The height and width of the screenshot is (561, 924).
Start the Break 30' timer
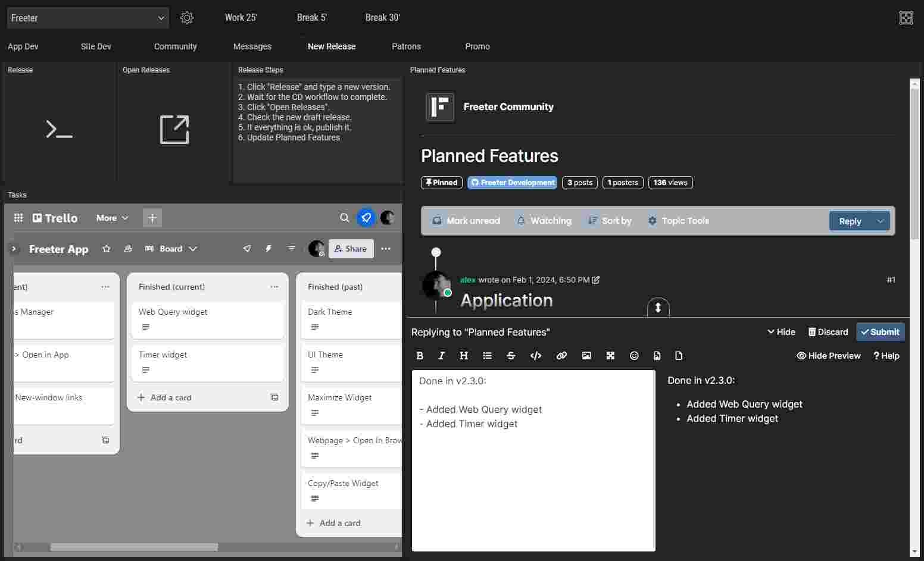click(x=383, y=18)
